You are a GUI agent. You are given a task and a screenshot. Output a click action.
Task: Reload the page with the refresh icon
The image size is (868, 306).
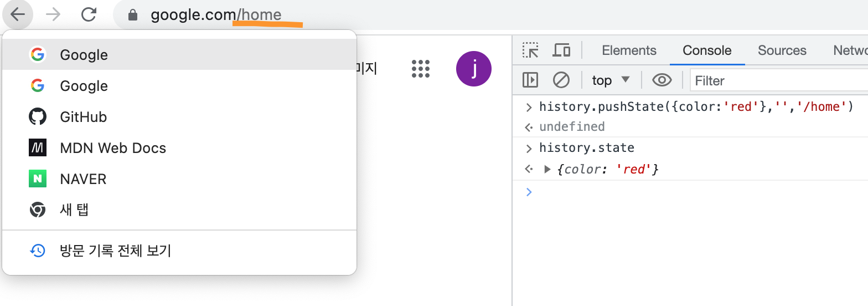point(89,14)
